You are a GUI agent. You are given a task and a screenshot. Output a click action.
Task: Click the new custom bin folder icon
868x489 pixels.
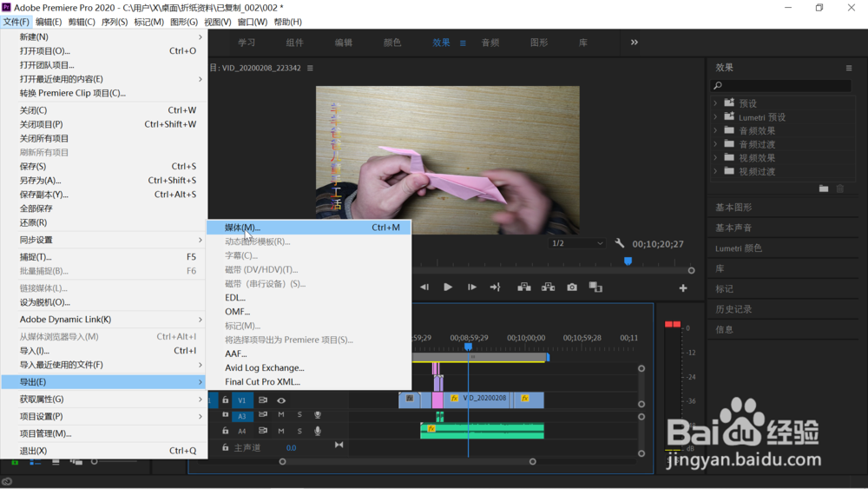coord(824,188)
